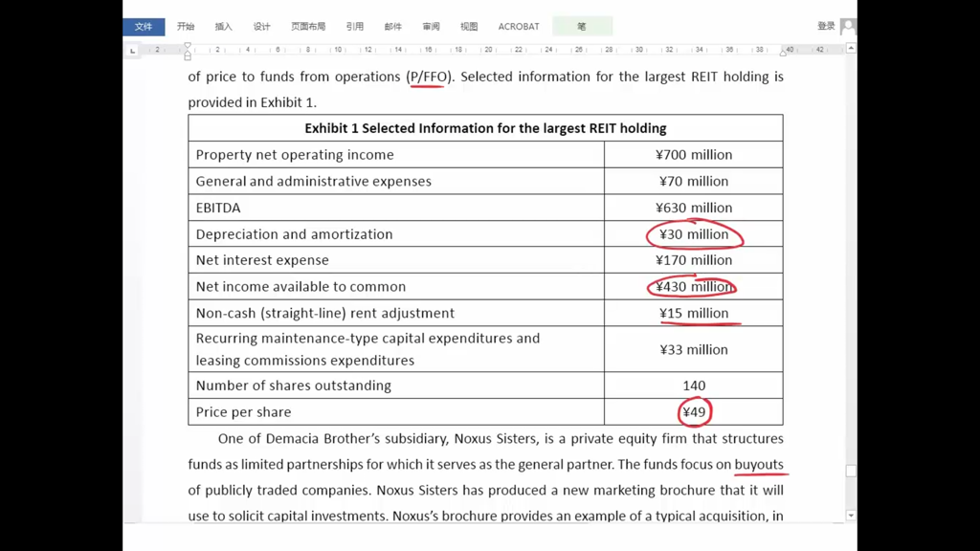Open the 审阅 ribbon tab

click(x=431, y=26)
